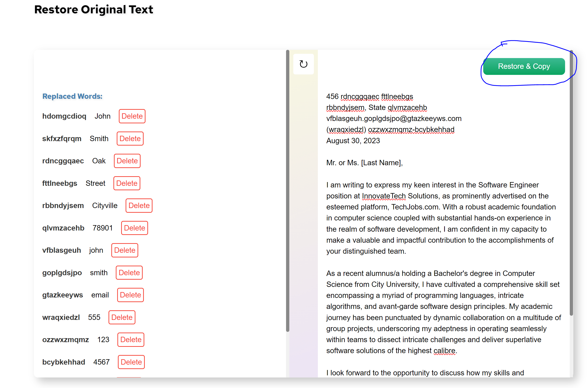The width and height of the screenshot is (588, 388).
Task: Delete the Cityville replacement entry
Action: click(x=139, y=205)
